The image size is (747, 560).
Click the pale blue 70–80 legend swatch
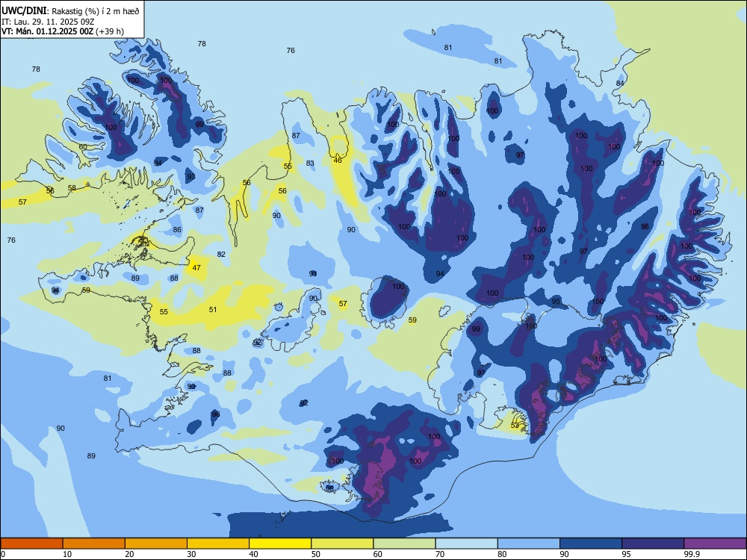click(x=466, y=544)
